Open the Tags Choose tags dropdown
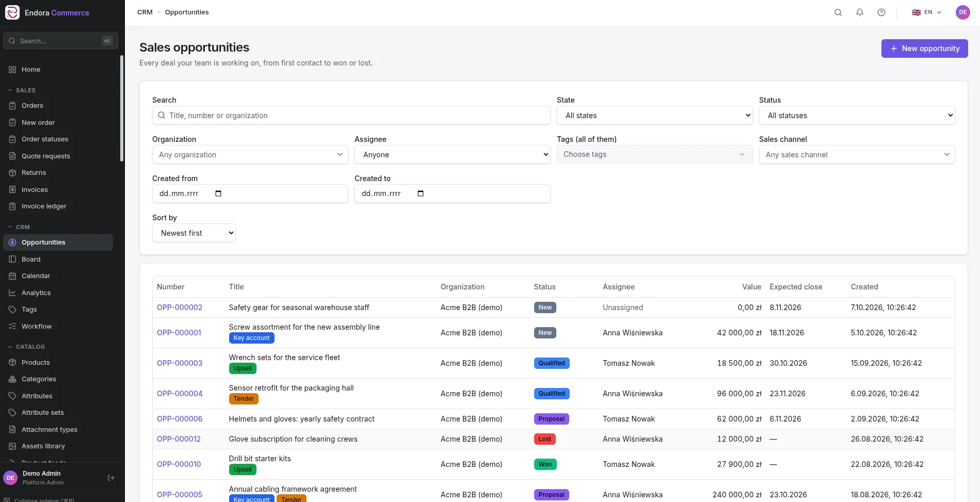 654,154
